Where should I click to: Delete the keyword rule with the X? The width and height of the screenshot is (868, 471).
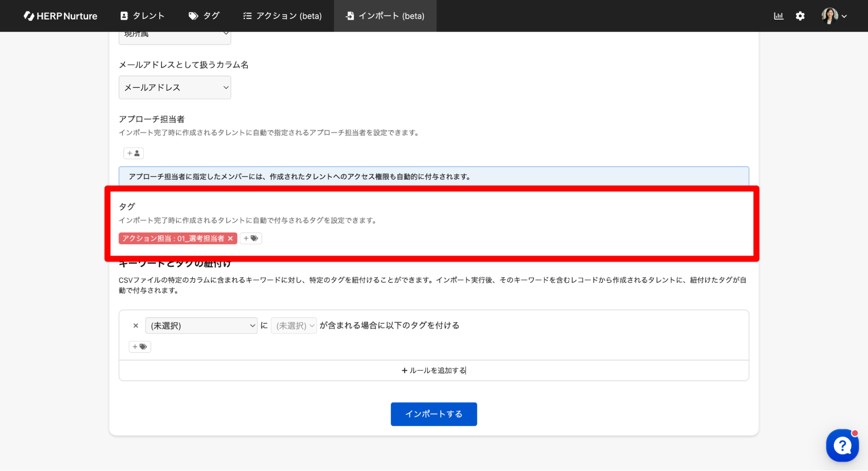pyautogui.click(x=135, y=325)
